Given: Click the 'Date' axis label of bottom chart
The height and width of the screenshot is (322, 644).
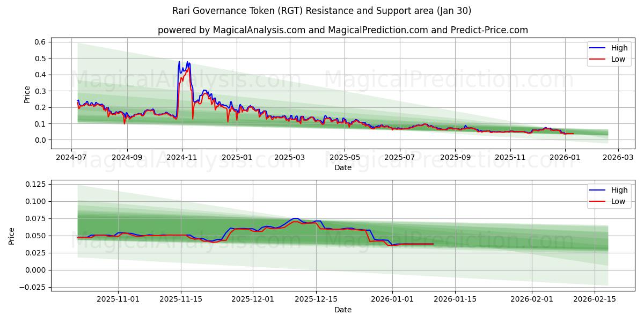Looking at the screenshot, I should [343, 310].
